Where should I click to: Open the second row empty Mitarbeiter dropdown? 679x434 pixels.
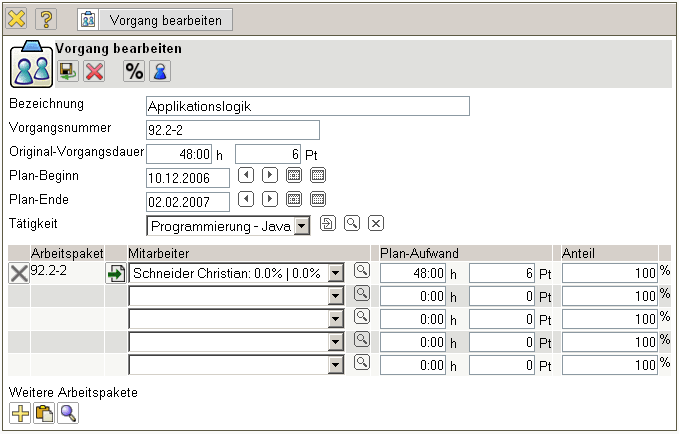click(336, 296)
